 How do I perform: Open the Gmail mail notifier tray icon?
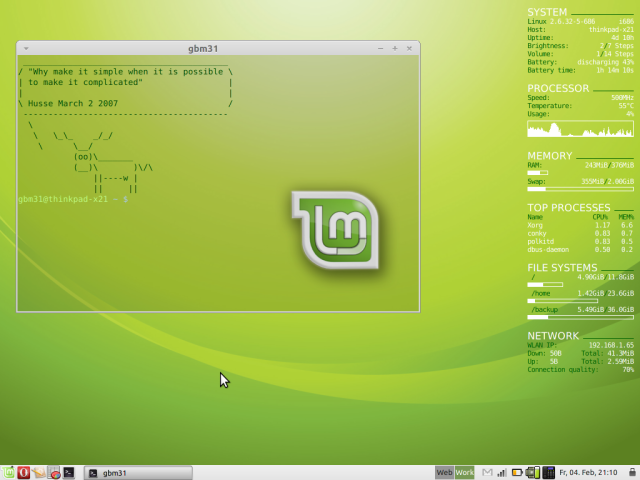(x=487, y=473)
